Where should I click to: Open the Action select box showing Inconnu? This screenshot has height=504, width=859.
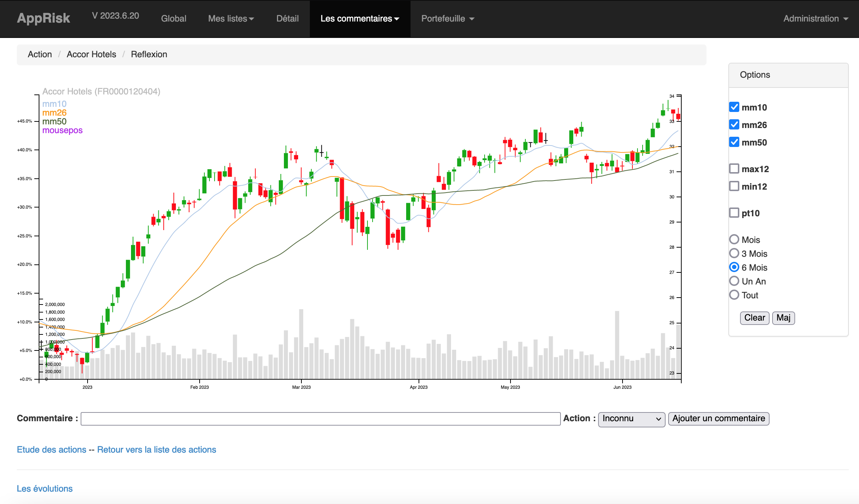coord(631,419)
